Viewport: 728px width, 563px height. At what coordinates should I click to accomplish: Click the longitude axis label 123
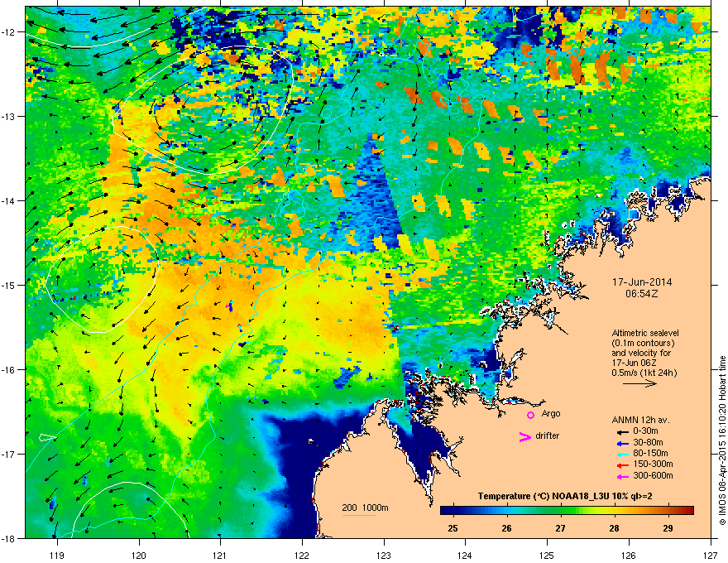[x=384, y=555]
